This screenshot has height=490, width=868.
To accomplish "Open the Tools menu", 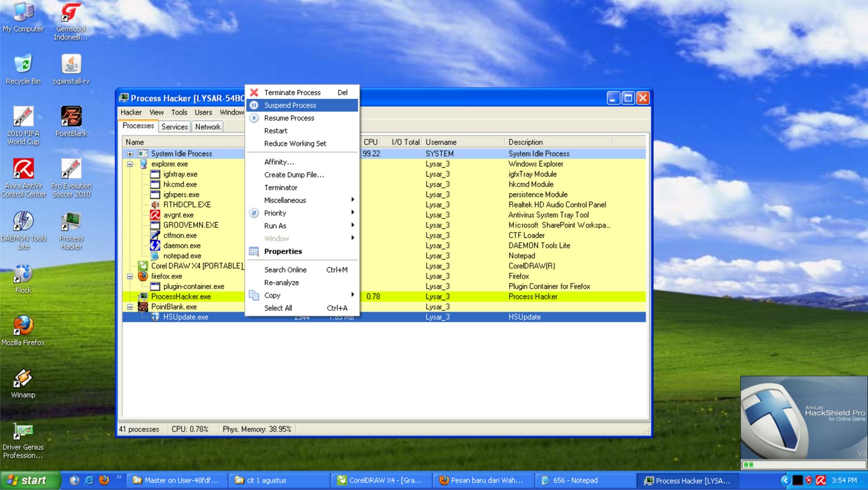I will (x=179, y=112).
